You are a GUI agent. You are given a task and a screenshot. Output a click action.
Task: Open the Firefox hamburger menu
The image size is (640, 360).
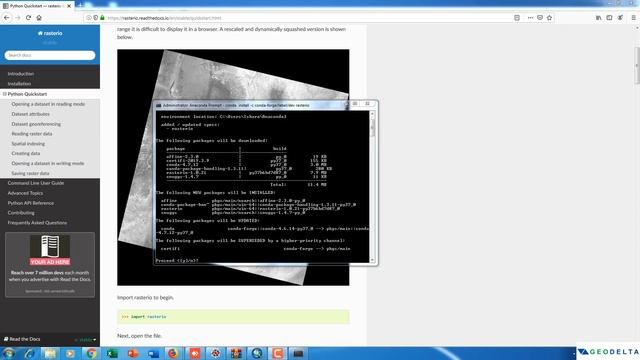coord(633,18)
